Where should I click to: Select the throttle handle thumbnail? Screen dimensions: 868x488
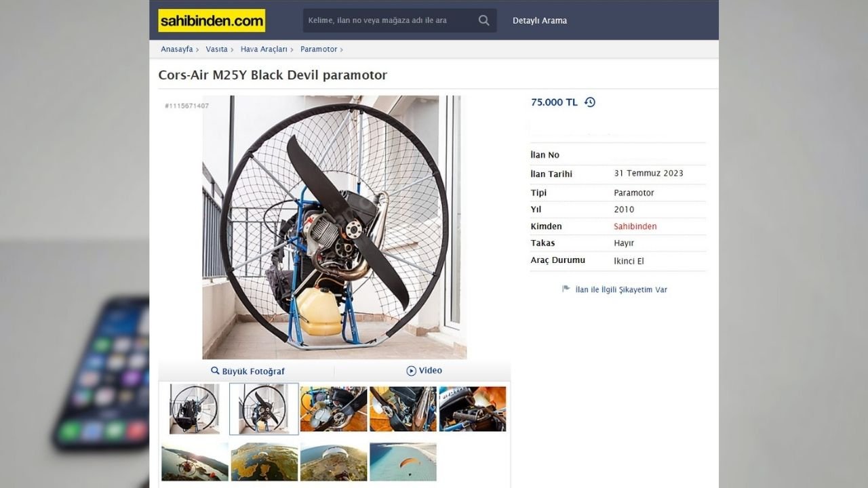473,409
